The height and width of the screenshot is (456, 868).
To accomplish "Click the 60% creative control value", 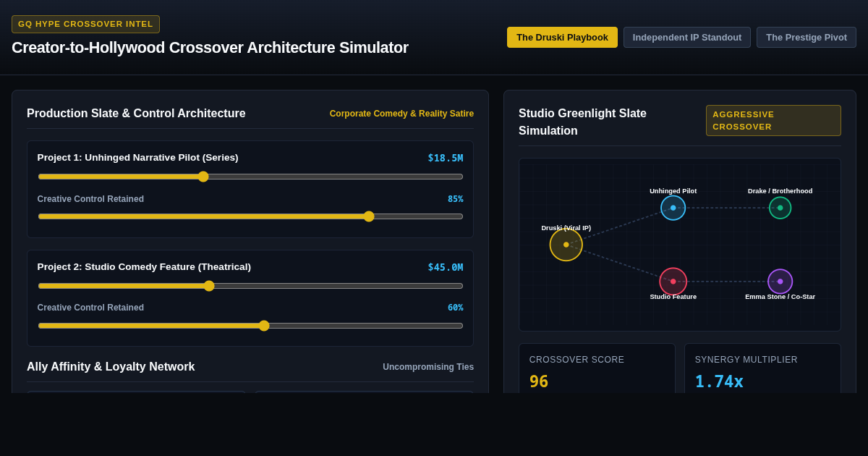I will tap(455, 308).
